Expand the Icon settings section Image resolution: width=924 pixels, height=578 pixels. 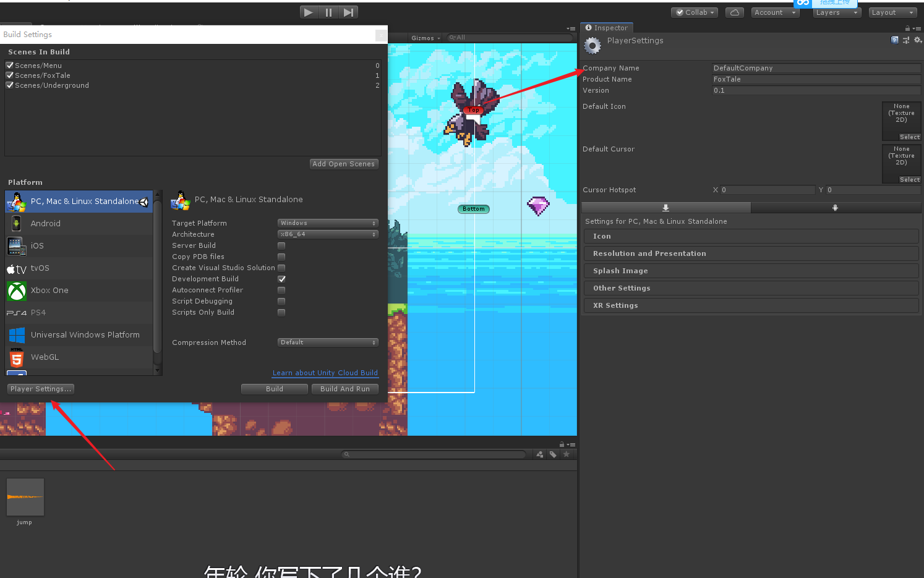click(x=751, y=236)
